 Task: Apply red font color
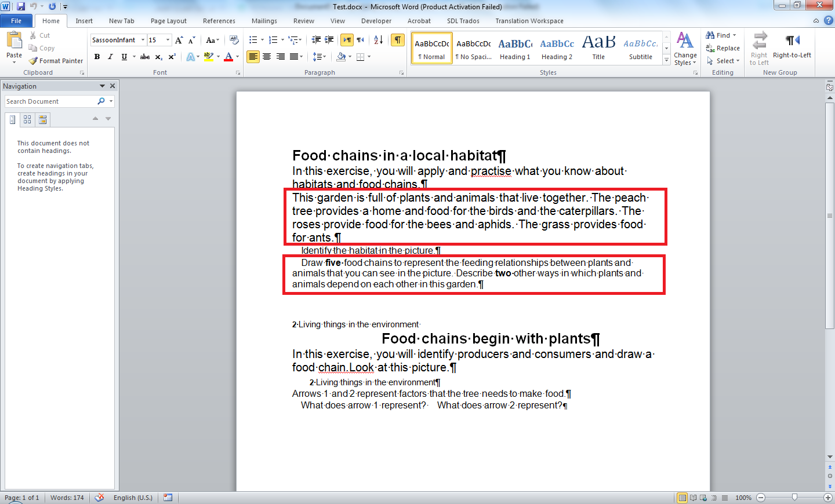(x=228, y=57)
